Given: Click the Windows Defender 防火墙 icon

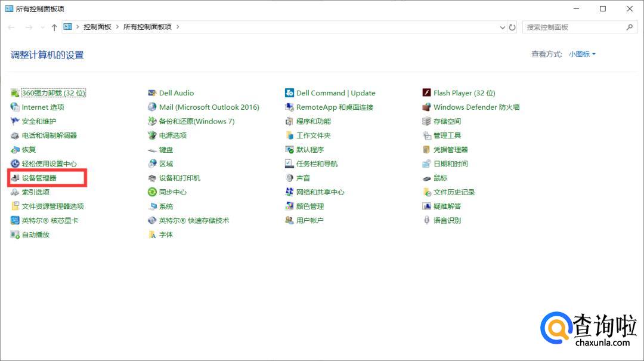Looking at the screenshot, I should click(426, 107).
